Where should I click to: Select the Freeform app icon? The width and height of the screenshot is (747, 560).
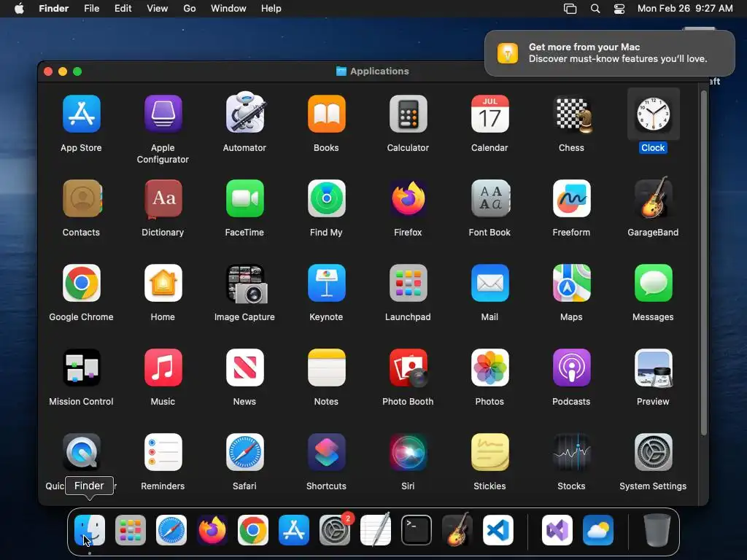[x=572, y=198]
